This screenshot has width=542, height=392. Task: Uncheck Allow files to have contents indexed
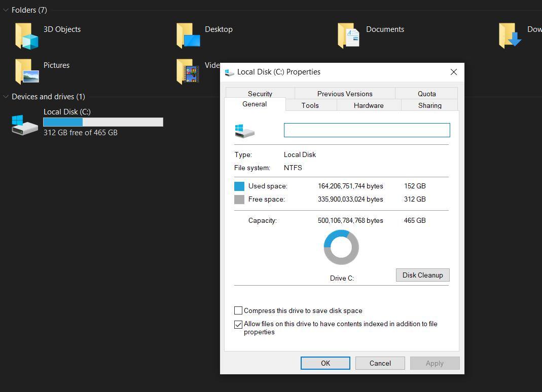click(238, 324)
